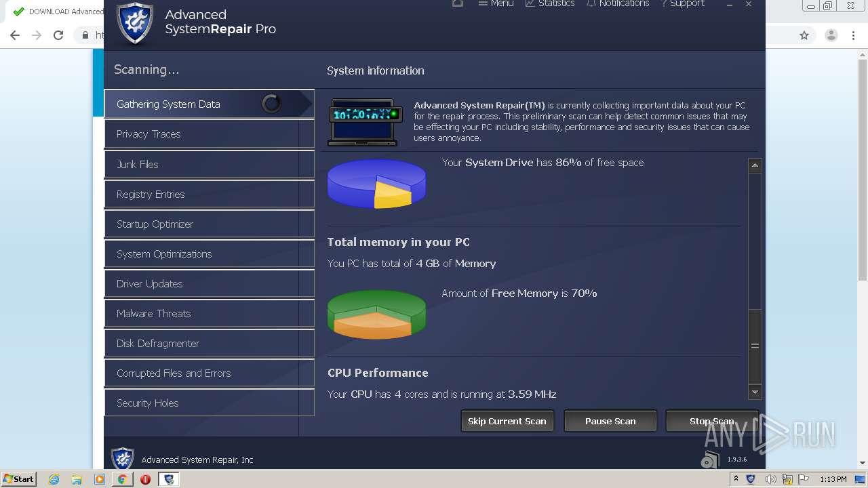This screenshot has width=868, height=488.
Task: Reload the page in Chrome
Action: [58, 35]
